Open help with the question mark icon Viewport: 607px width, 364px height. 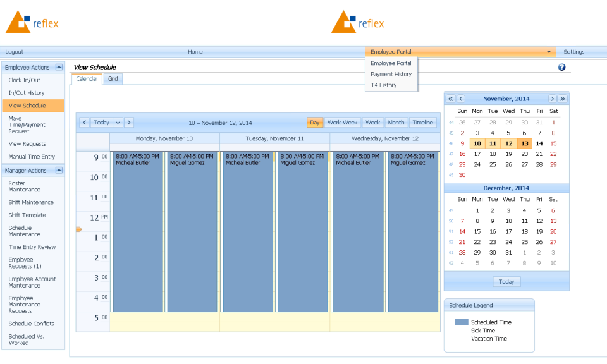(x=561, y=67)
